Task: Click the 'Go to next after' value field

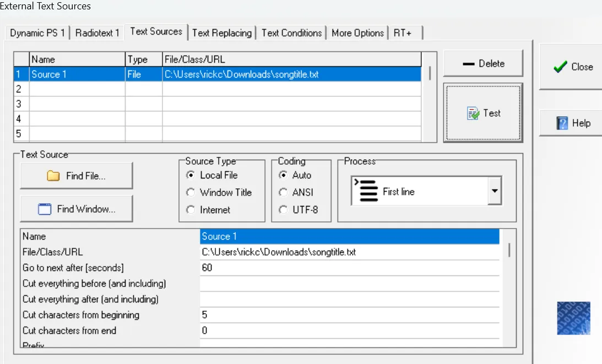Action: pos(349,268)
